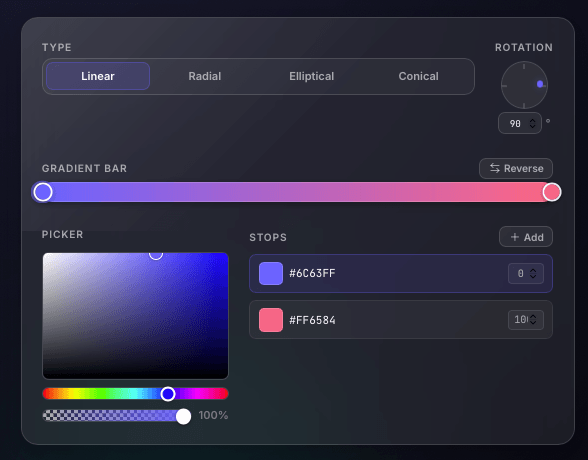Switch to Radial gradient type
This screenshot has height=460, width=588.
[x=205, y=76]
